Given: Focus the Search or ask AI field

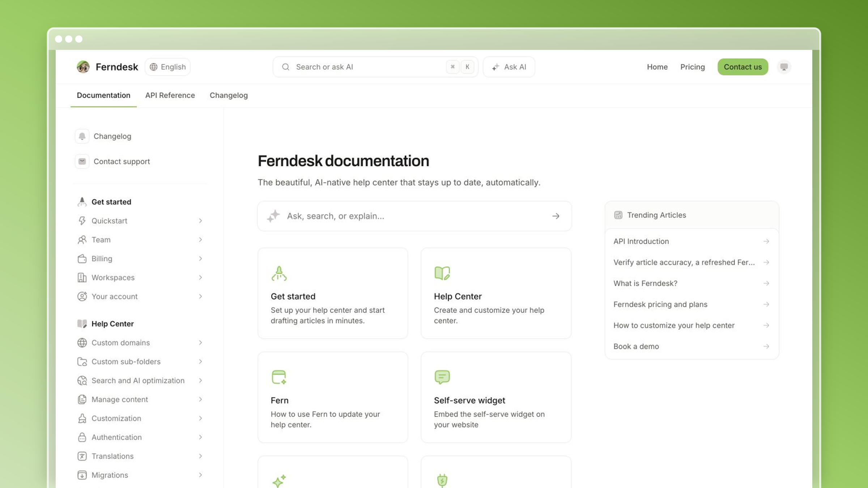Looking at the screenshot, I should point(375,67).
